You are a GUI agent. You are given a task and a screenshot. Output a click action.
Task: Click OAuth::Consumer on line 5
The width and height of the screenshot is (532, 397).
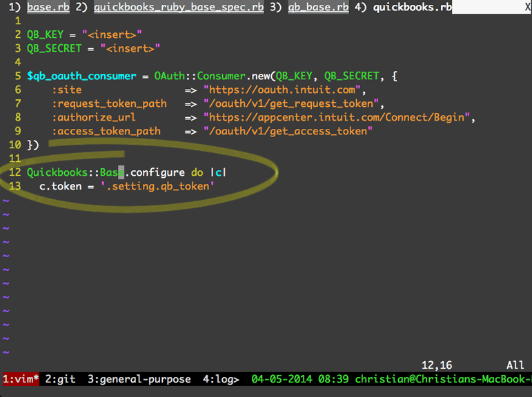pyautogui.click(x=200, y=76)
